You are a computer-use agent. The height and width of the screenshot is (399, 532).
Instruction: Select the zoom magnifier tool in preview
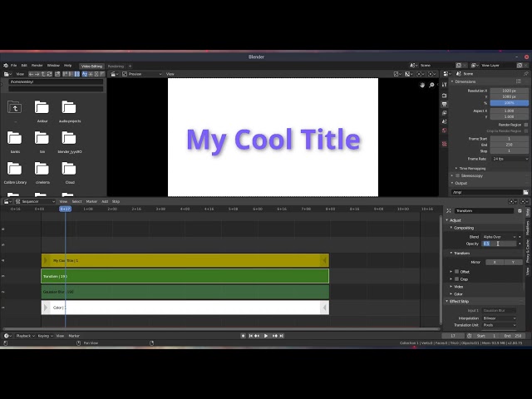[x=431, y=85]
